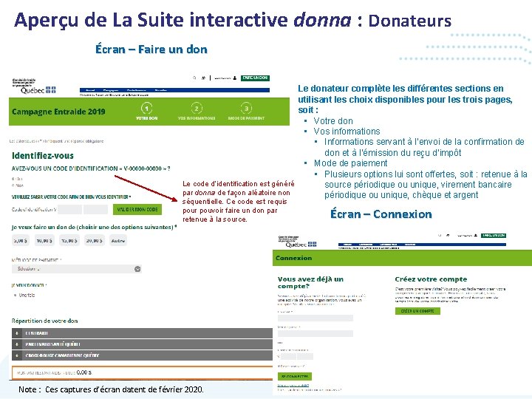
Task: Click user account icon on Connexion screen
Action: [476, 235]
